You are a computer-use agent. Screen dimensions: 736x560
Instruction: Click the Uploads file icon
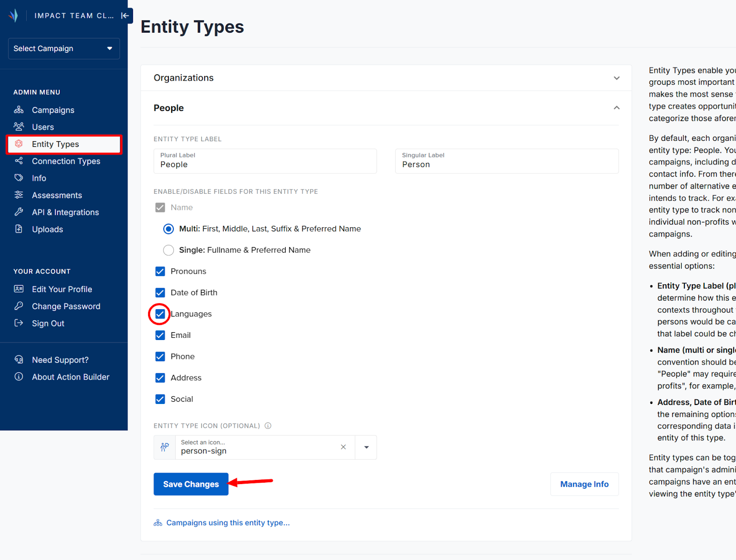[x=19, y=229]
